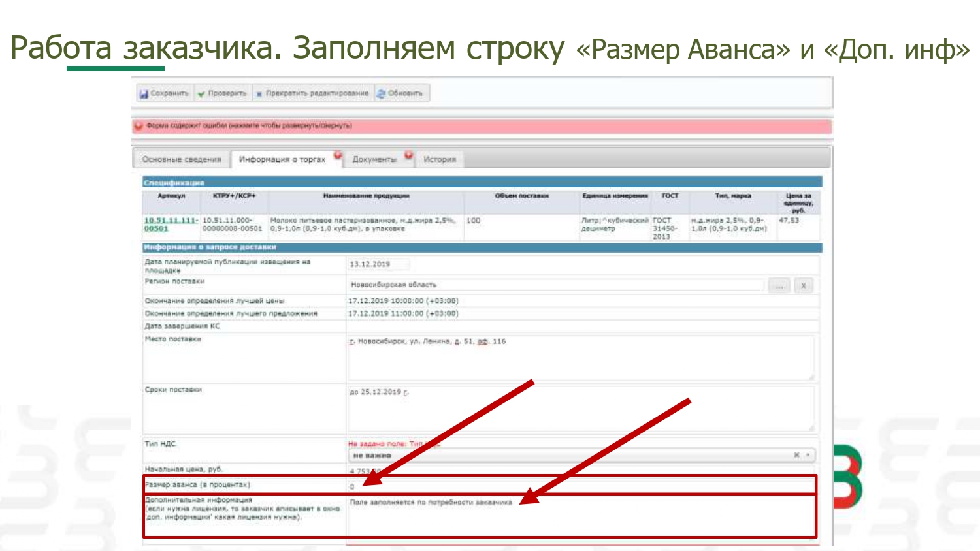Image resolution: width=980 pixels, height=551 pixels.
Task: Click the ellipsis button for Регион поставки
Action: click(x=779, y=285)
